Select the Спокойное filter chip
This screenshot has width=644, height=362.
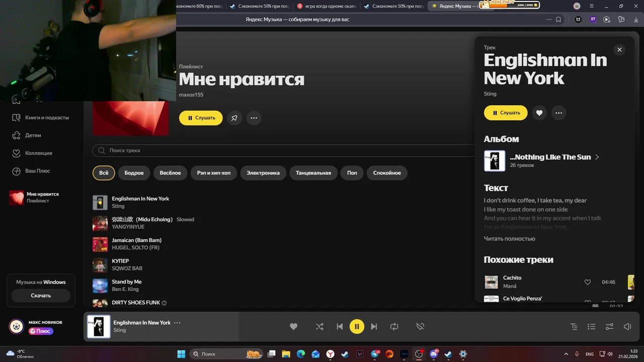point(387,173)
